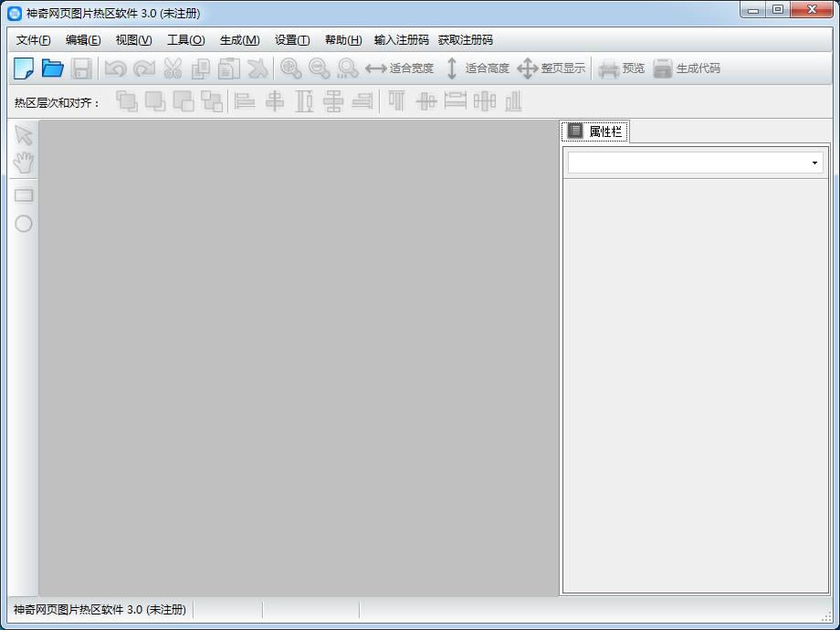The image size is (840, 630).
Task: Click the center vertically align icon
Action: pos(426,100)
